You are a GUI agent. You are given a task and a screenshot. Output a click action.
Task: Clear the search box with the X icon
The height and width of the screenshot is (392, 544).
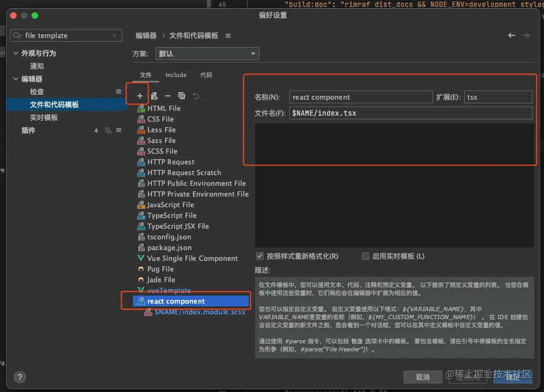point(114,35)
